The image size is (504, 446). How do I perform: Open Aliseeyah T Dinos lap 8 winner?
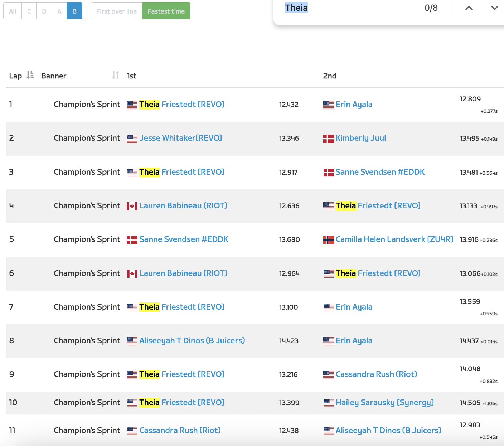pyautogui.click(x=192, y=341)
